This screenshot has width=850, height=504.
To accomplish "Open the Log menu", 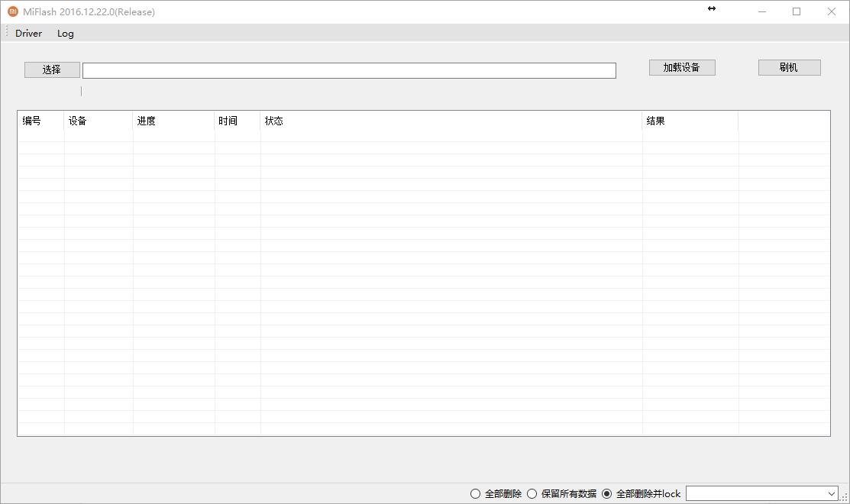I will (65, 33).
